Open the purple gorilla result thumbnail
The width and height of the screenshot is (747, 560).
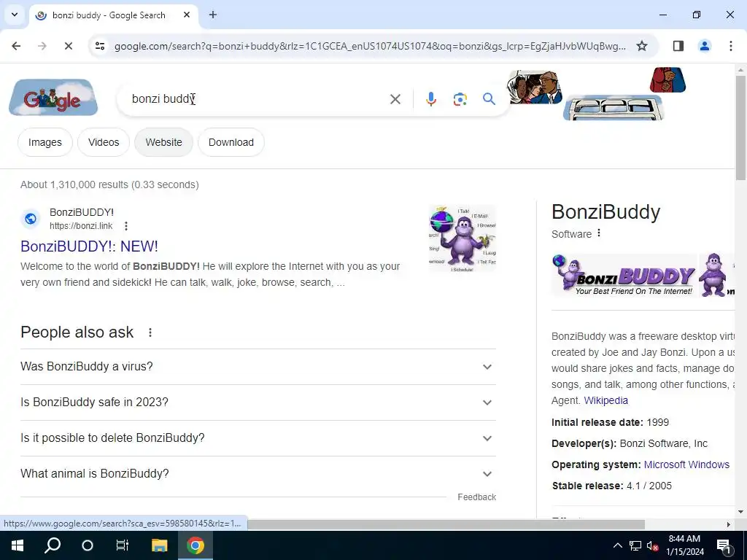[x=462, y=238]
